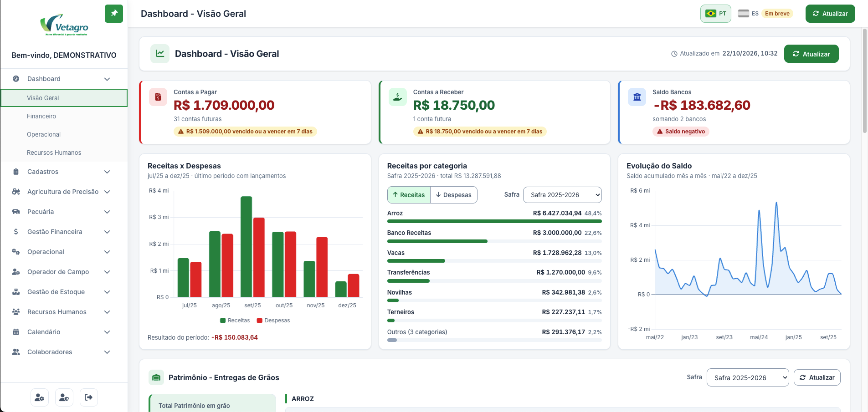Open Safra dropdown in Receitas por categoria
This screenshot has width=868, height=412.
[x=562, y=195]
